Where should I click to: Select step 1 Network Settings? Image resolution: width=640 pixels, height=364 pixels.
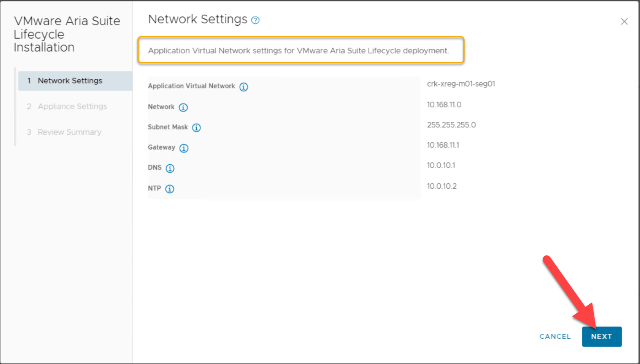pyautogui.click(x=70, y=81)
